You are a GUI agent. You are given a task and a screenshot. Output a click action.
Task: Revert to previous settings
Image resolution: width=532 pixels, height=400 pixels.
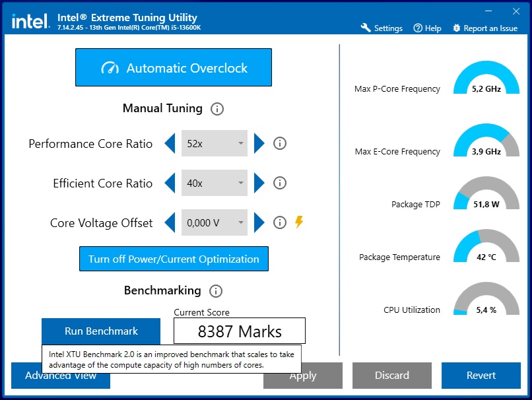[481, 375]
